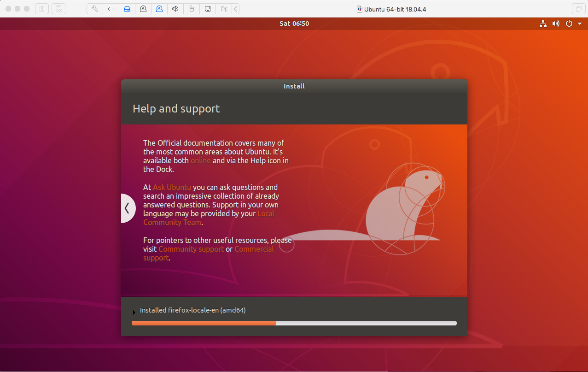The image size is (588, 372).
Task: Click the single window view button
Action: [x=578, y=9]
